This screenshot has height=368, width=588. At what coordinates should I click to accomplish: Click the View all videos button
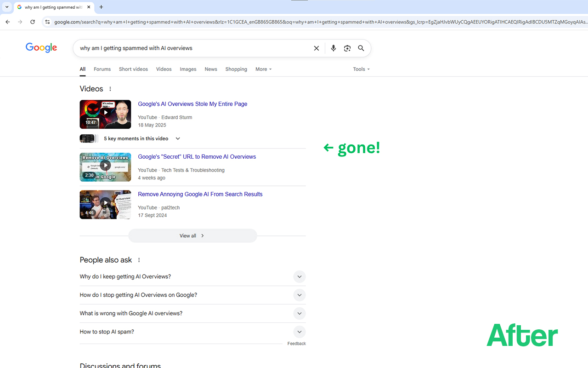coord(192,236)
